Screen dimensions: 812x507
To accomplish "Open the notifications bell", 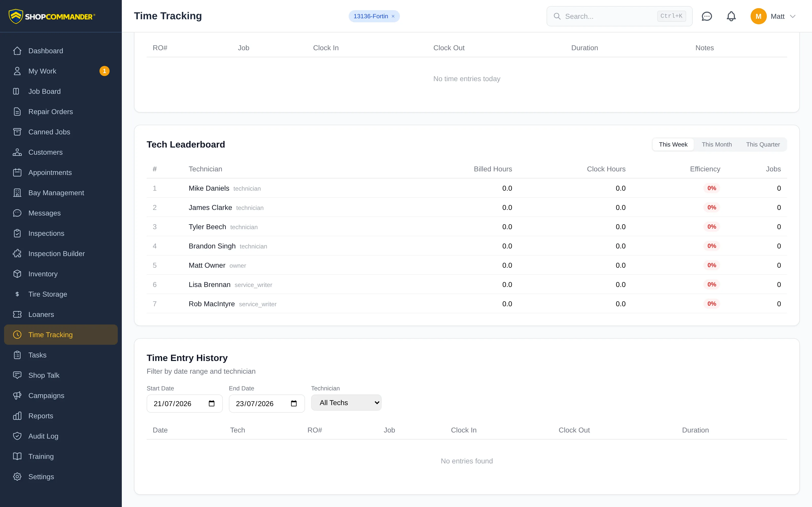I will point(731,16).
